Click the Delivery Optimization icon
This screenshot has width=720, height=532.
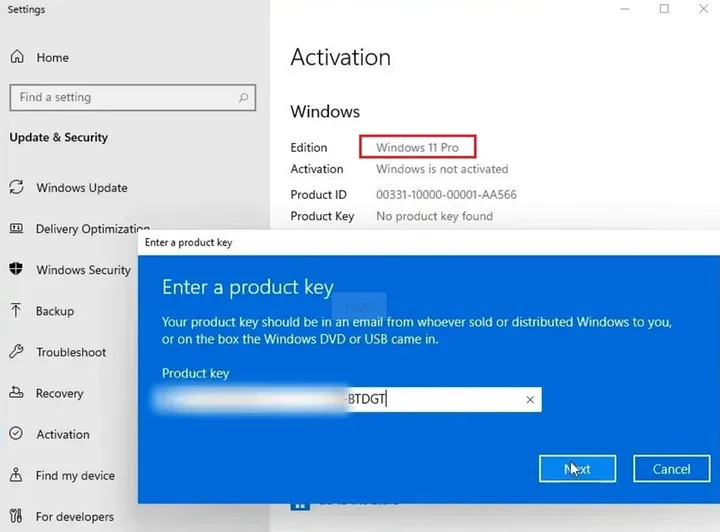pyautogui.click(x=16, y=229)
